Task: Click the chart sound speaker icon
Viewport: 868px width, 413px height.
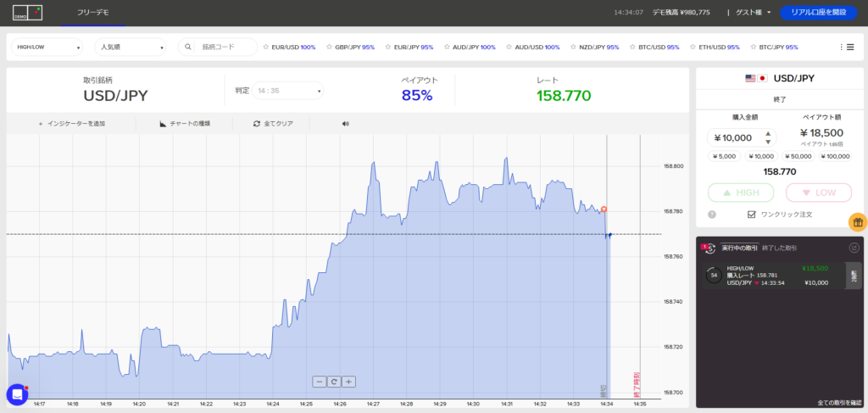Action: 346,124
